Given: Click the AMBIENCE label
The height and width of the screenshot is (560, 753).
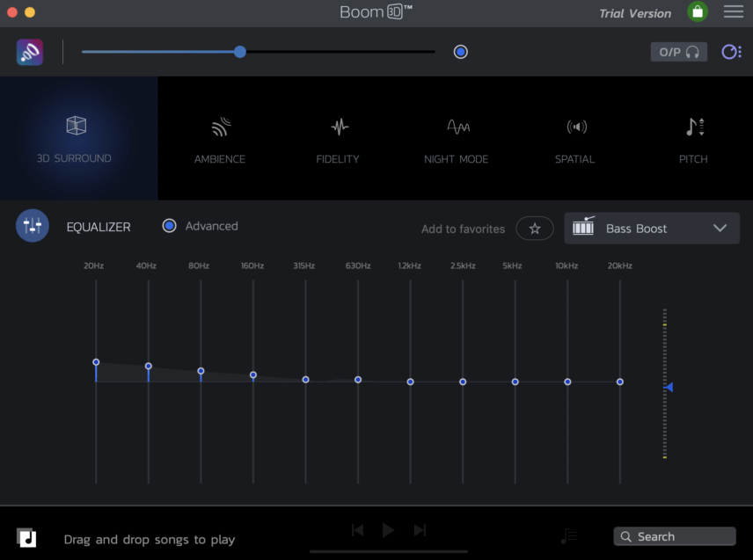Looking at the screenshot, I should 219,159.
